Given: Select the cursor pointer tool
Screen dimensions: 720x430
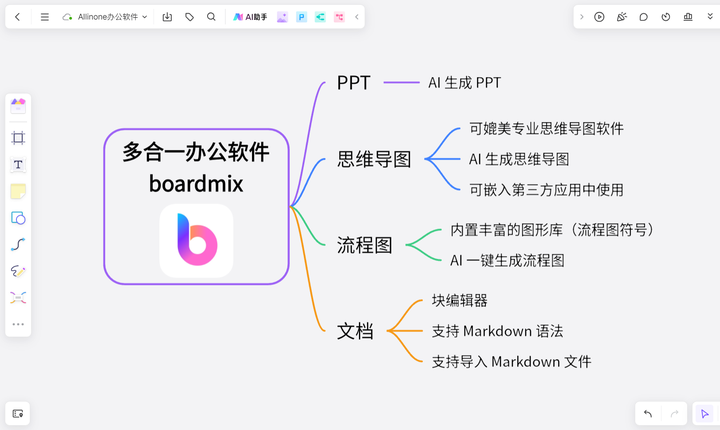Looking at the screenshot, I should 704,414.
